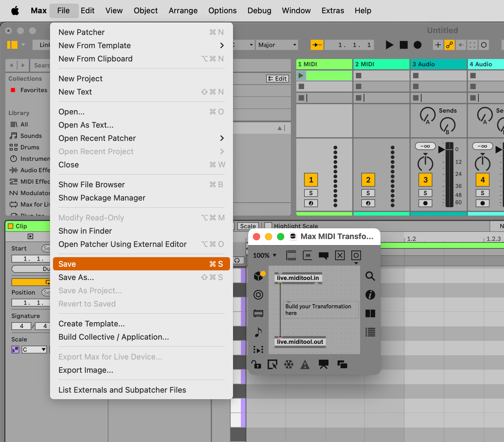This screenshot has width=504, height=442.
Task: Click the Live transport Stop button
Action: 403,45
